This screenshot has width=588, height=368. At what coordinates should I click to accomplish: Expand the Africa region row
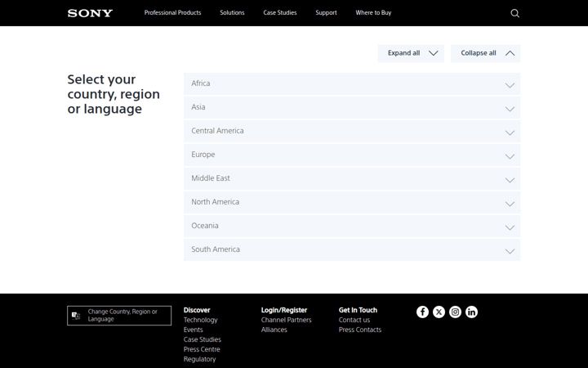tap(352, 83)
